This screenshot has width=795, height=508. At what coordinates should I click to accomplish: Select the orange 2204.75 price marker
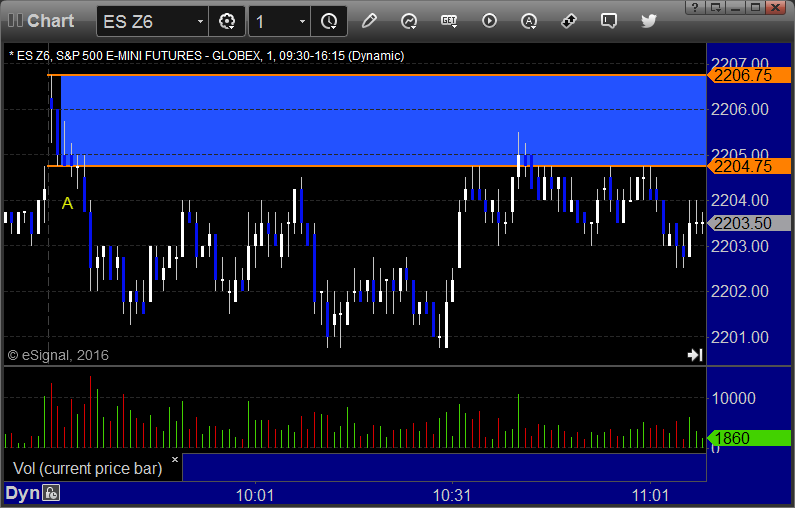[x=749, y=166]
